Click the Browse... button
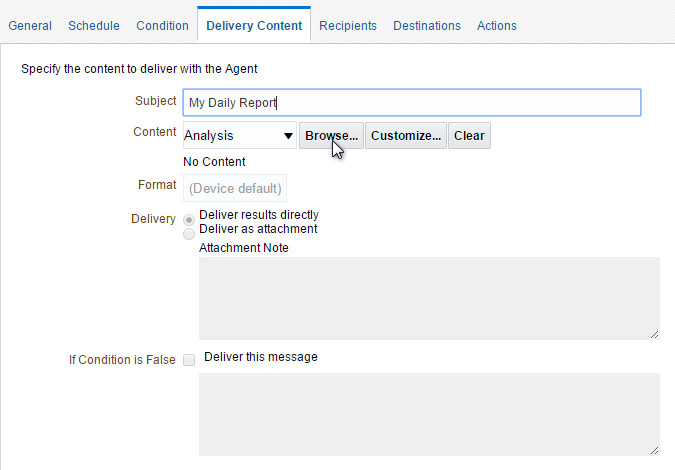This screenshot has height=470, width=675. (x=331, y=136)
